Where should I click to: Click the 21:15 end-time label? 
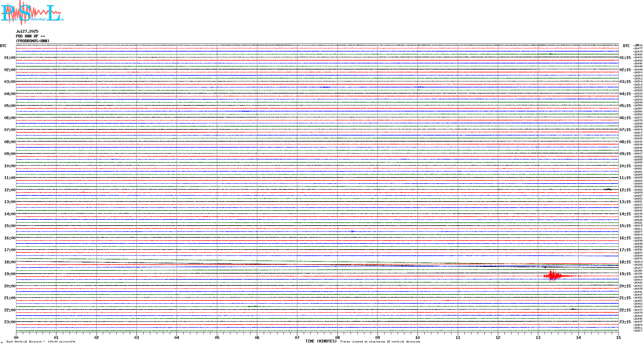pyautogui.click(x=625, y=298)
